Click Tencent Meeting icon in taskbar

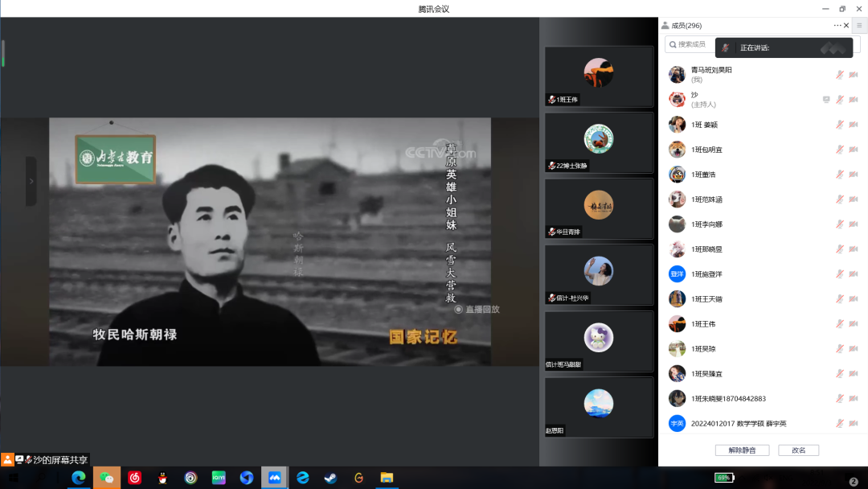pyautogui.click(x=274, y=478)
